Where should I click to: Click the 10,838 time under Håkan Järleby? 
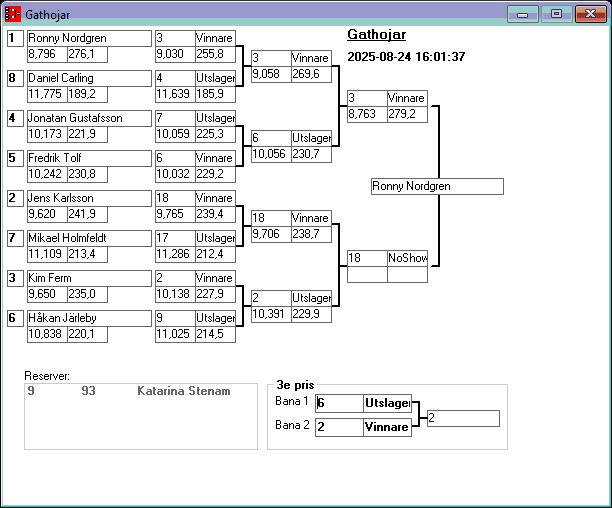tap(47, 334)
